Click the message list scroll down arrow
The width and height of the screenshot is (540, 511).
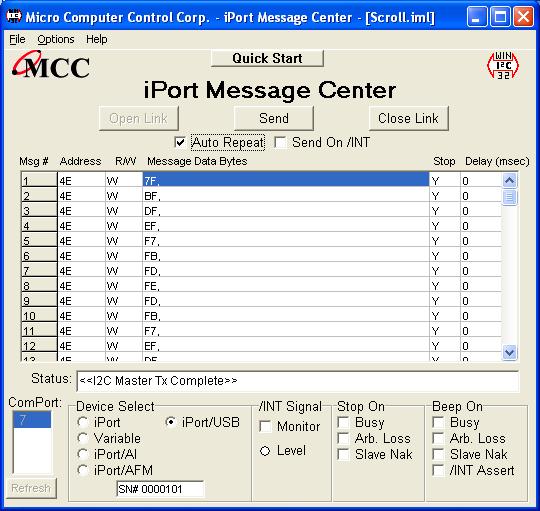click(509, 352)
